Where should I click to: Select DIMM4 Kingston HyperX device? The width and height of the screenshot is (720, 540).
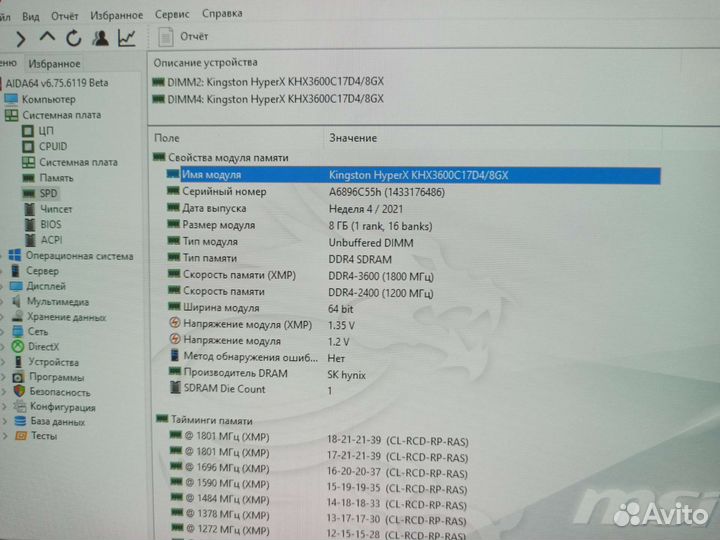click(x=268, y=99)
